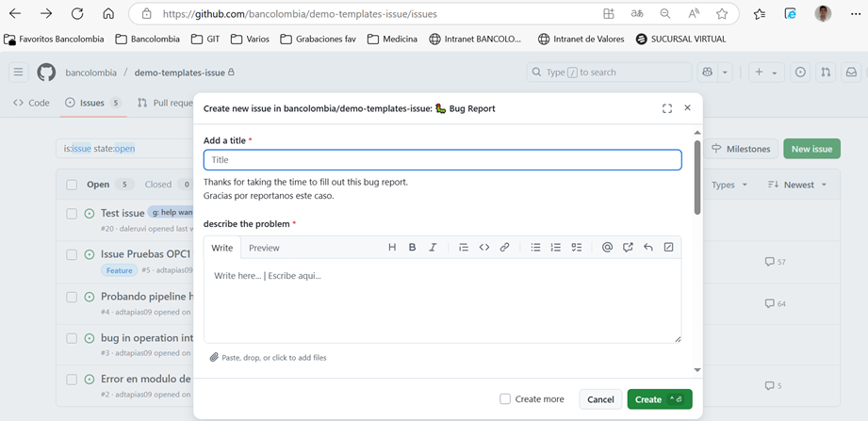Insert a link using the link icon

tap(504, 248)
